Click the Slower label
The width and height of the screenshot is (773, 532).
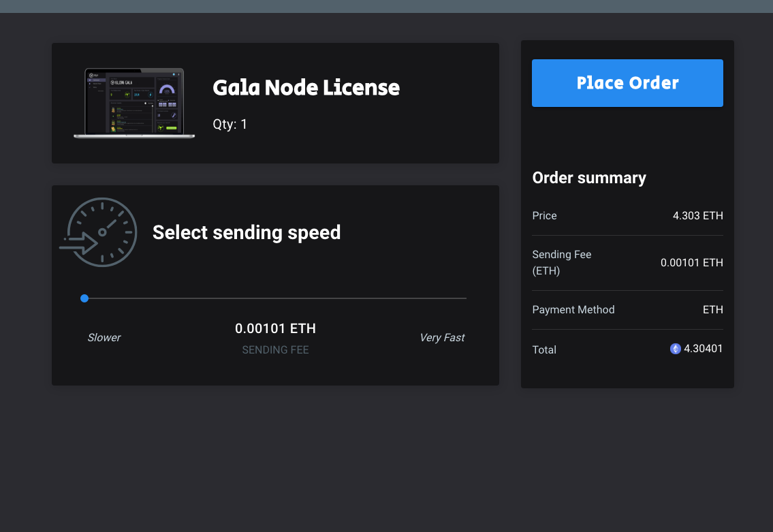104,338
